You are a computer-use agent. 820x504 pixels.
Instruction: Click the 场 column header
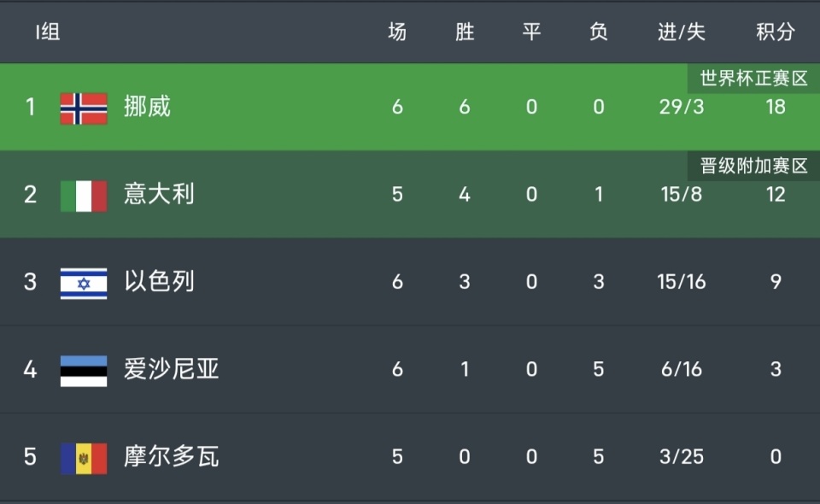397,32
